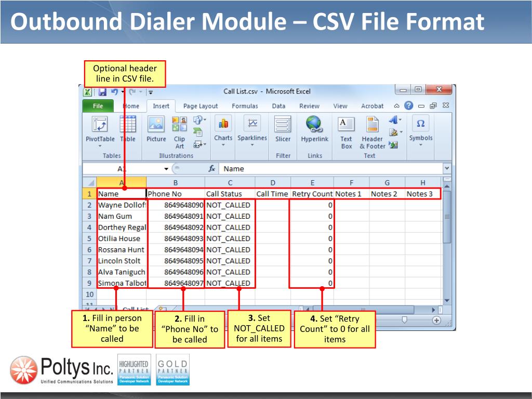This screenshot has height=399, width=532.
Task: Click the zoom in plus button
Action: coord(436,320)
